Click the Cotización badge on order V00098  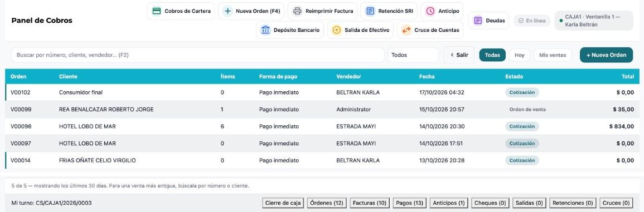[x=522, y=126]
